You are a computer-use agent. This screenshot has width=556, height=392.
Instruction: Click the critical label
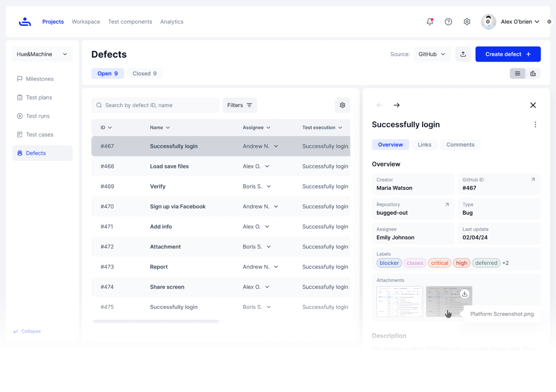[x=440, y=263]
